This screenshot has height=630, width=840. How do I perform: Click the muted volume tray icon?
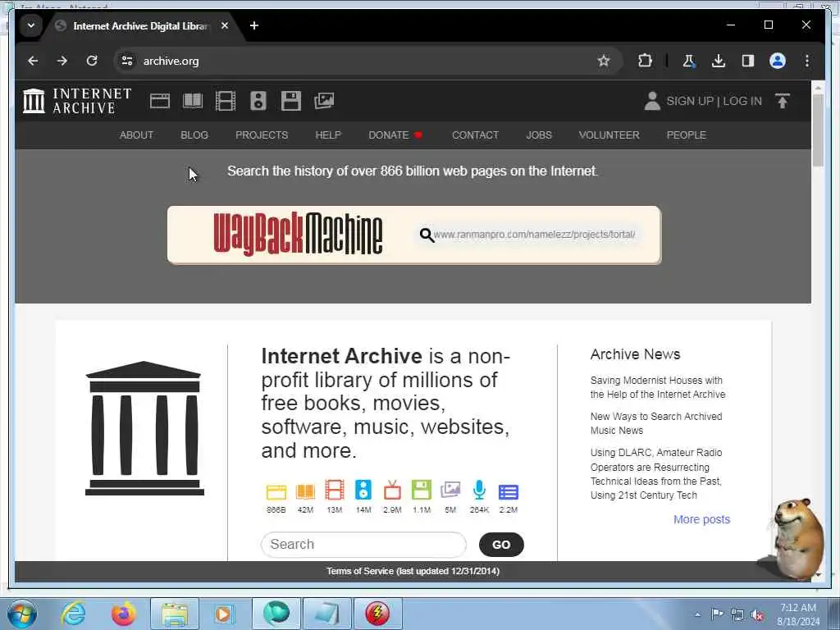tap(757, 615)
